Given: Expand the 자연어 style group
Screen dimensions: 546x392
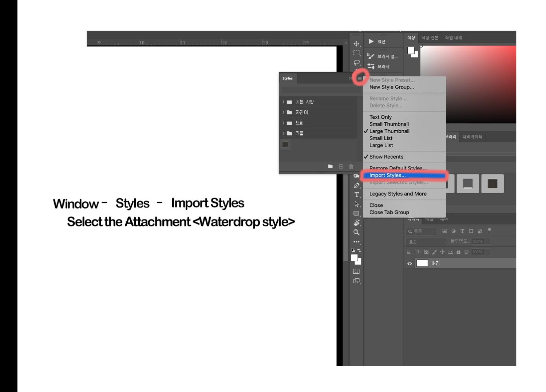Looking at the screenshot, I should click(283, 112).
